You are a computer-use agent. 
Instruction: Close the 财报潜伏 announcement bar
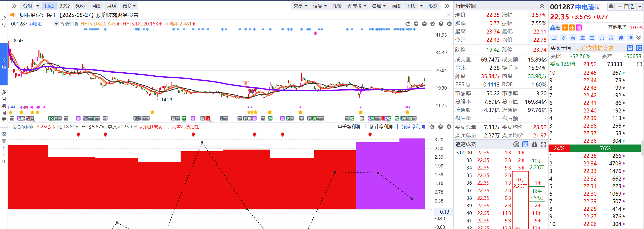(449, 15)
